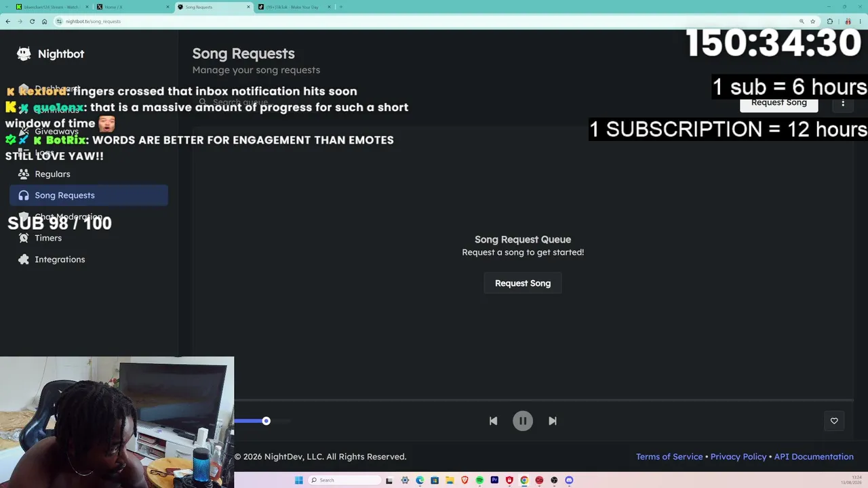868x488 pixels.
Task: Click the 'Request a song to get started!' text
Action: (523, 252)
